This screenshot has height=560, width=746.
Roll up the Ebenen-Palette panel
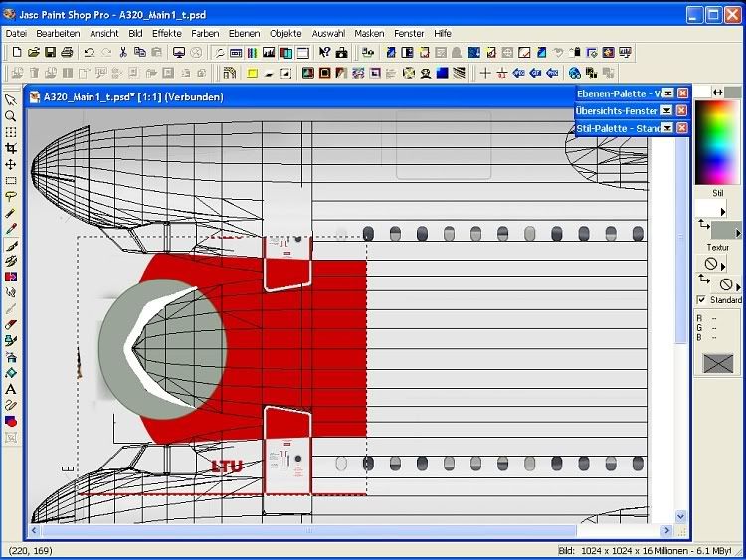(668, 93)
